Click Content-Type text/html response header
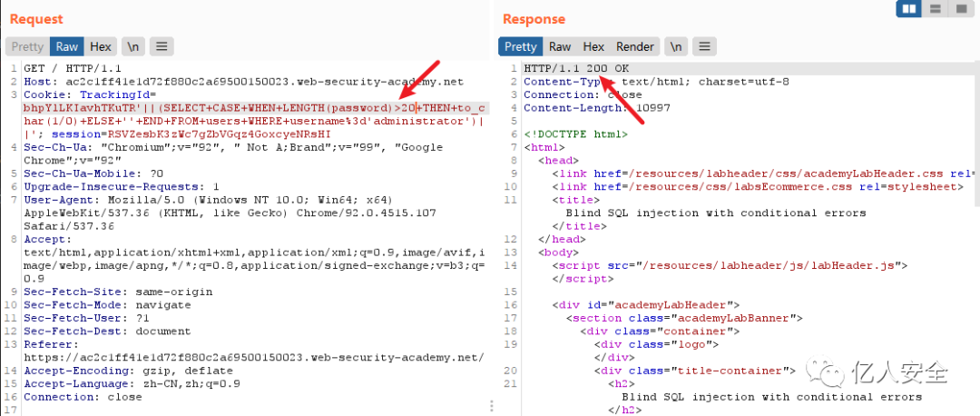Image resolution: width=980 pixels, height=416 pixels. pos(656,82)
